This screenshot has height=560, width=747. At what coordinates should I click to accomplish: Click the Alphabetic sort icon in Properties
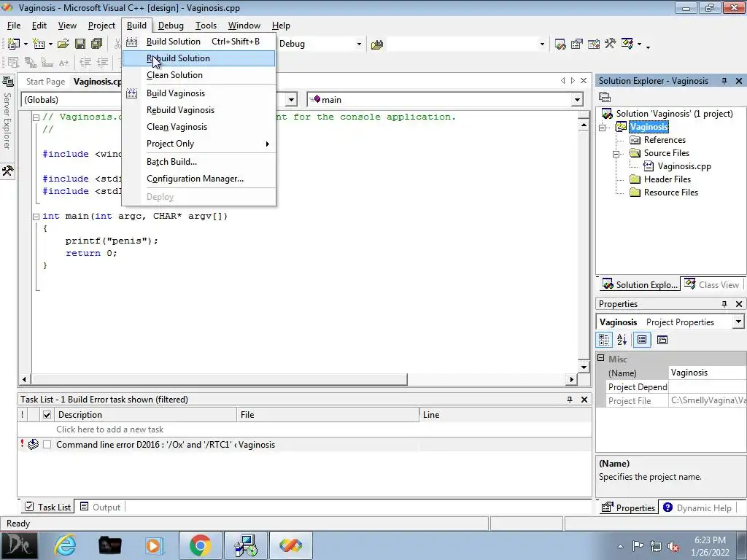pyautogui.click(x=622, y=340)
